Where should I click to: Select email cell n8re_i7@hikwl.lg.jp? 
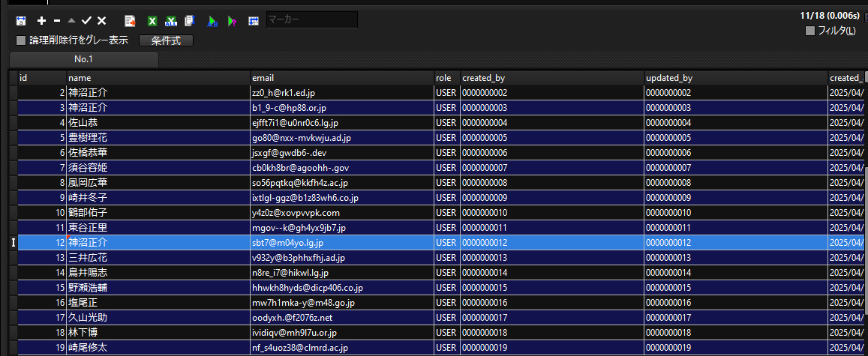(x=342, y=273)
